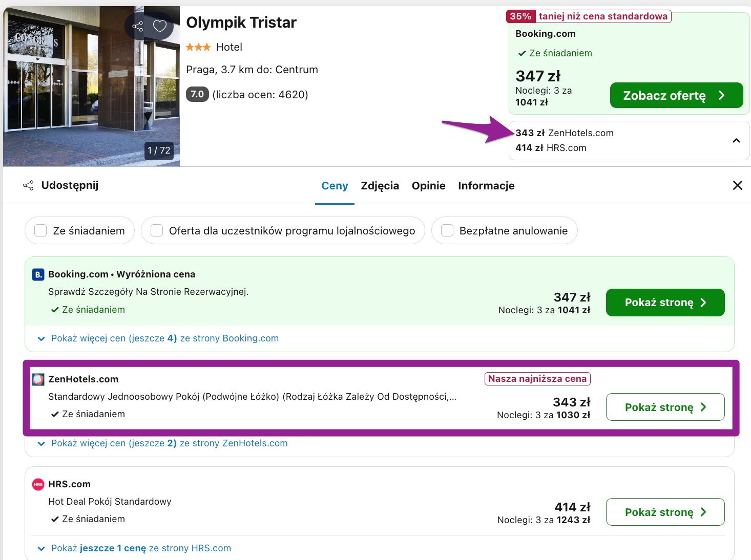This screenshot has height=560, width=751.
Task: Open the Informacje tab
Action: pyautogui.click(x=486, y=186)
